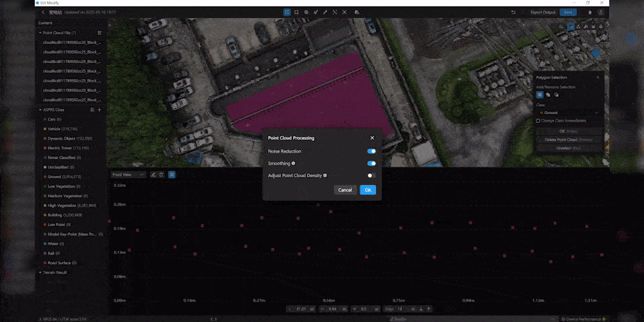This screenshot has height=322, width=644.
Task: Click the back arrow beside project name
Action: click(x=43, y=12)
